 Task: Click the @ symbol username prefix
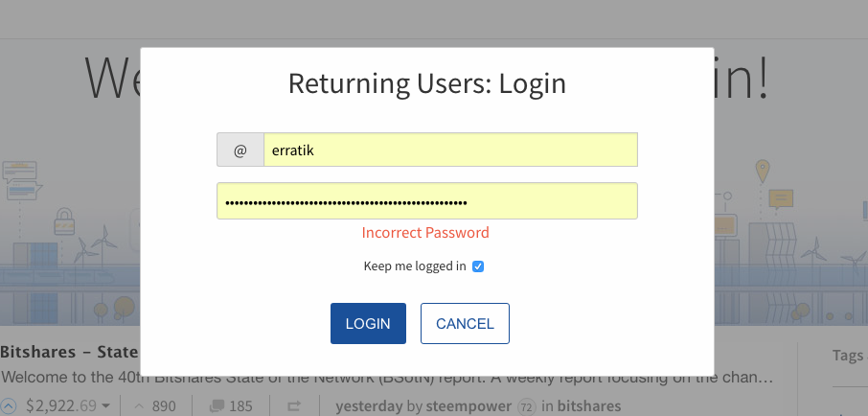pos(240,150)
